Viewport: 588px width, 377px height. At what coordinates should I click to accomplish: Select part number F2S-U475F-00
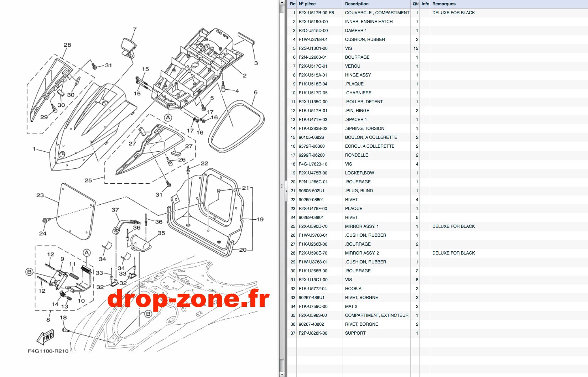313,209
